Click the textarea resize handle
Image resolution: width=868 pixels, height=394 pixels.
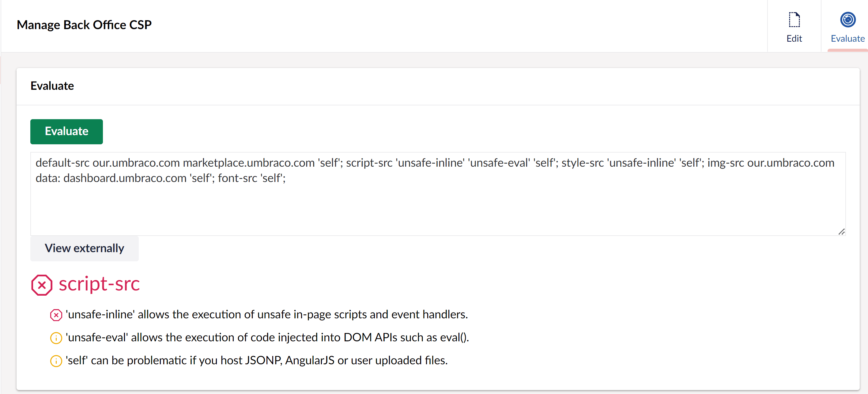coord(841,232)
